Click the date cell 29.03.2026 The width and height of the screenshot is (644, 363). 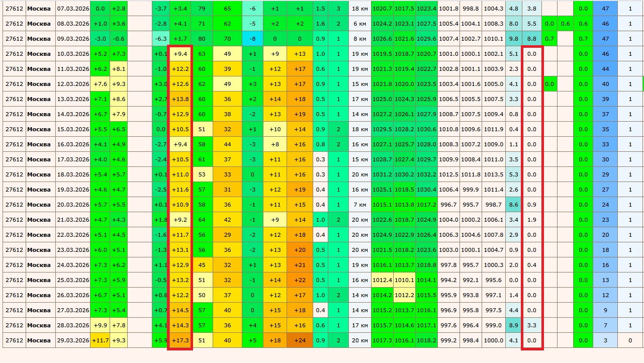point(72,340)
